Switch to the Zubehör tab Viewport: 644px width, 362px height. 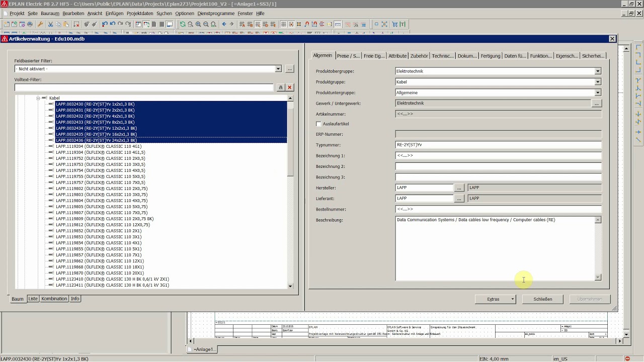(x=419, y=56)
